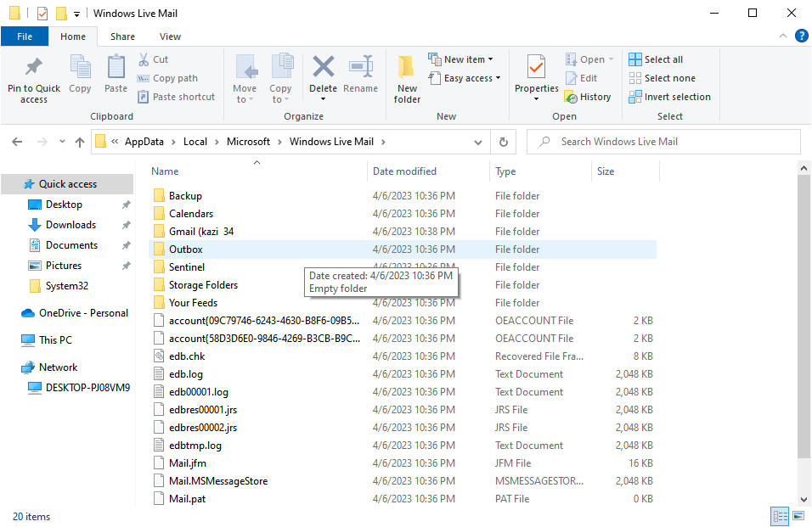
Task: Click the Select none icon
Action: [634, 78]
